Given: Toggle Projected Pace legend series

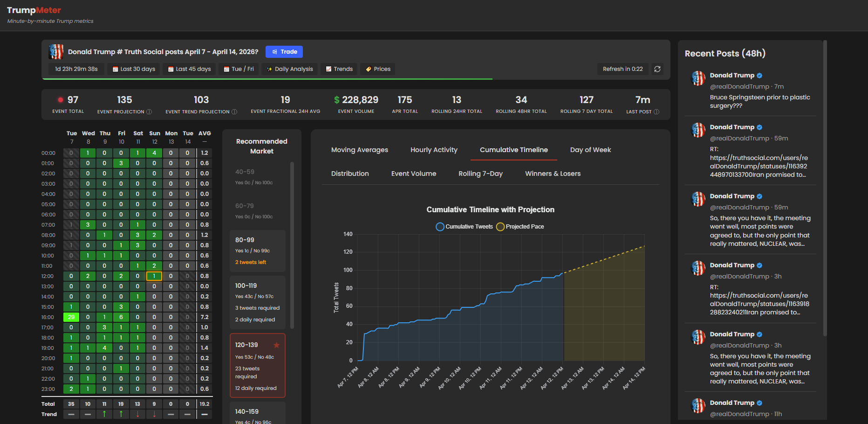Looking at the screenshot, I should [520, 227].
